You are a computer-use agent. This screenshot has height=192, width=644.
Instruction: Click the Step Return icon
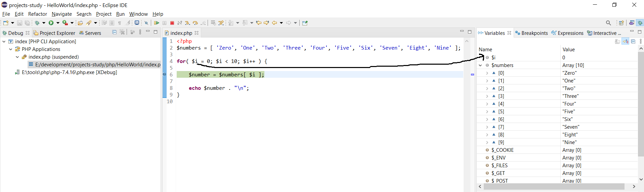203,23
